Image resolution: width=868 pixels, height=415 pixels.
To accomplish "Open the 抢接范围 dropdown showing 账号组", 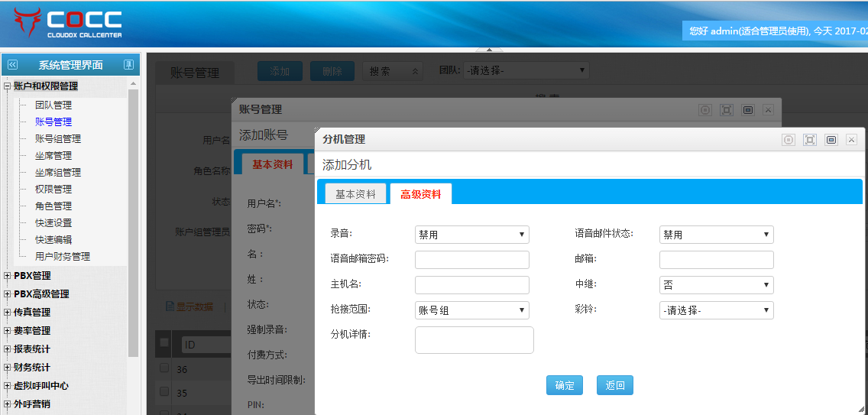I will point(471,310).
